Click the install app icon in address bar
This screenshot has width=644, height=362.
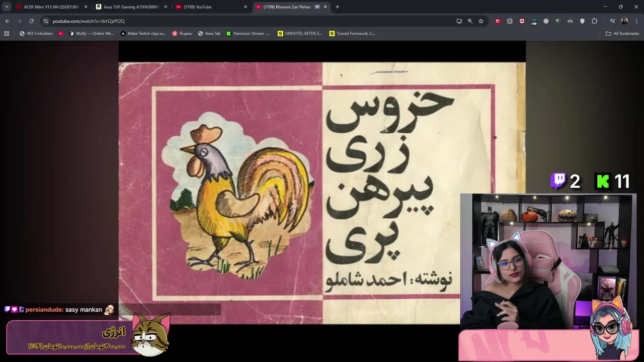[459, 21]
